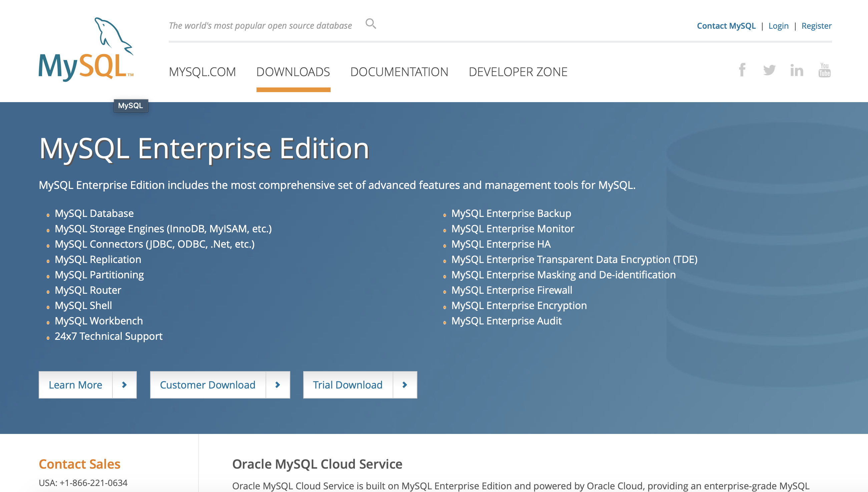Open the DOCUMENTATION nav tab

(399, 72)
